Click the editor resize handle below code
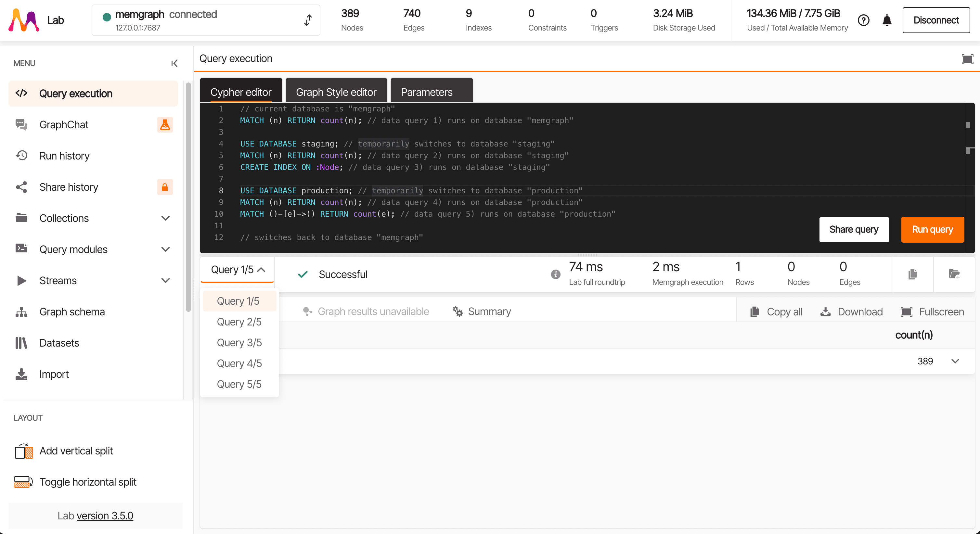This screenshot has height=534, width=980. [587, 255]
